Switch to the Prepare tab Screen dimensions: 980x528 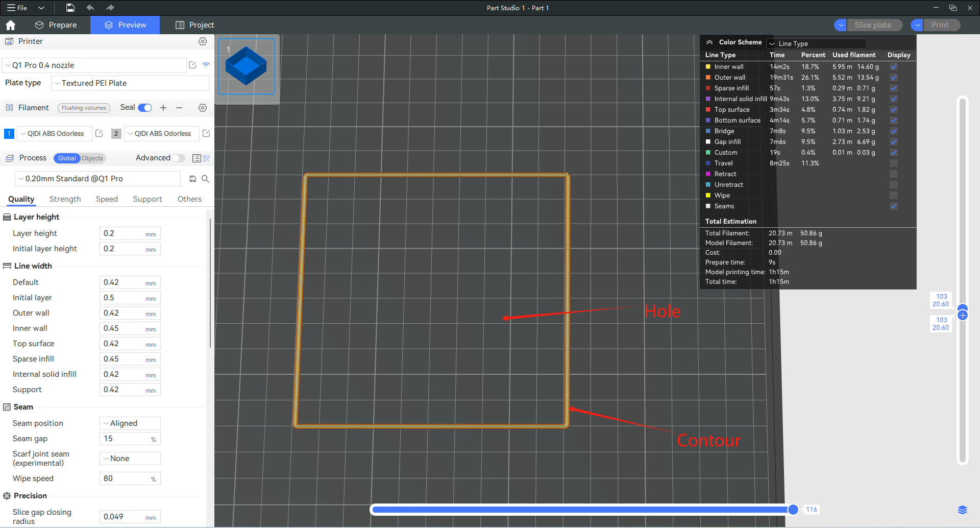click(56, 25)
